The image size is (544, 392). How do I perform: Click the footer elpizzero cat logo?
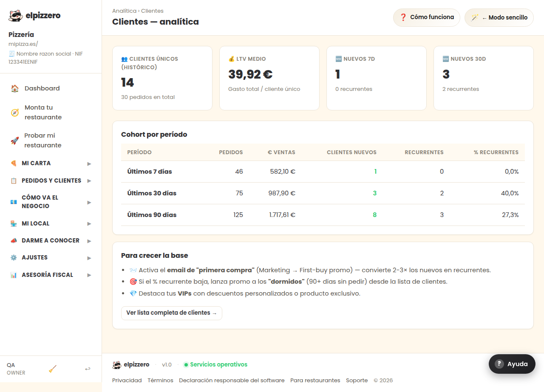click(x=117, y=365)
